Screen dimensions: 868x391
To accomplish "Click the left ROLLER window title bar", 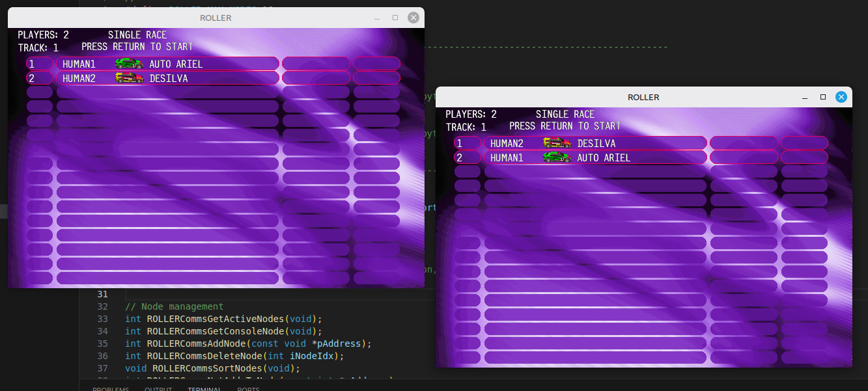I will tap(216, 18).
